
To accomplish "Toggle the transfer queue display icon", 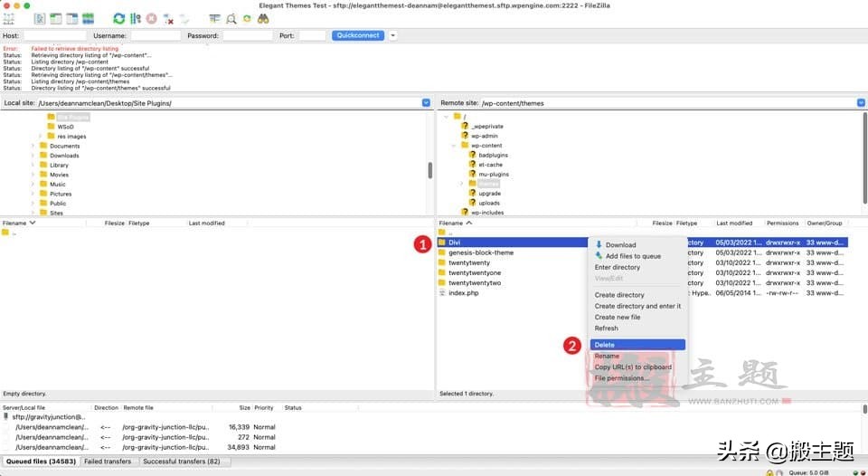I will click(88, 18).
